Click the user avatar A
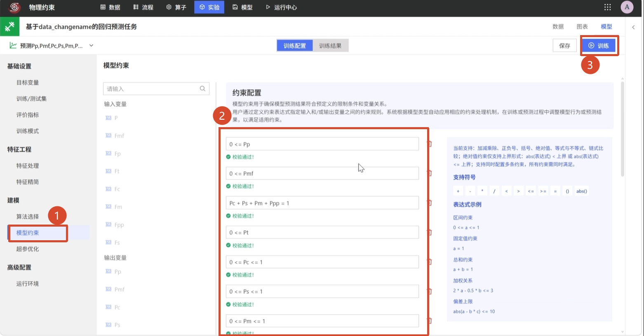Screen dimensions: 644x336 click(627, 7)
